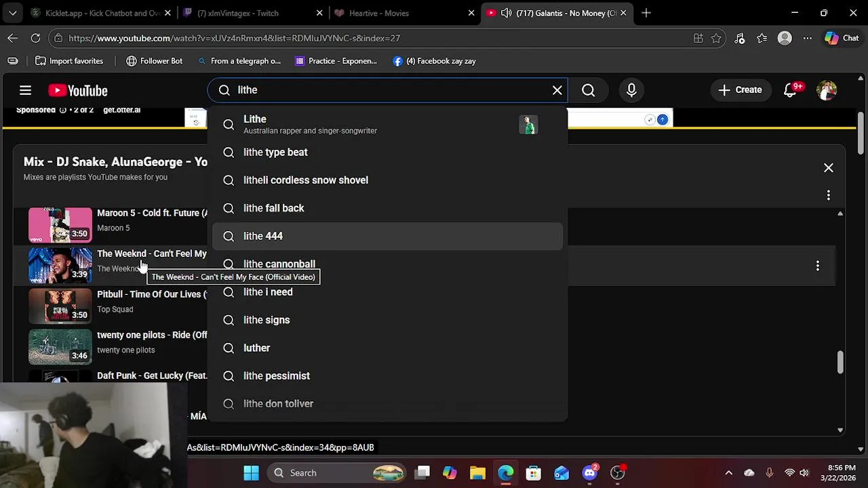The height and width of the screenshot is (488, 868).
Task: Open the Facebook zay zay bookmark
Action: [434, 61]
